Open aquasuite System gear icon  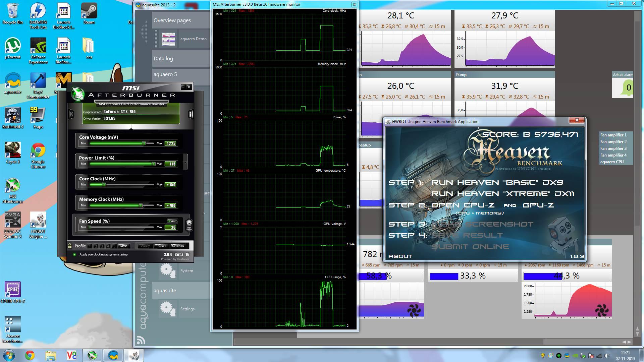coord(168,271)
